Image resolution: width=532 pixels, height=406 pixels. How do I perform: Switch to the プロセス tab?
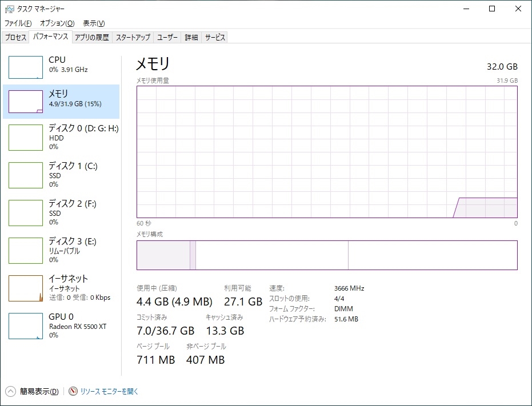(15, 37)
